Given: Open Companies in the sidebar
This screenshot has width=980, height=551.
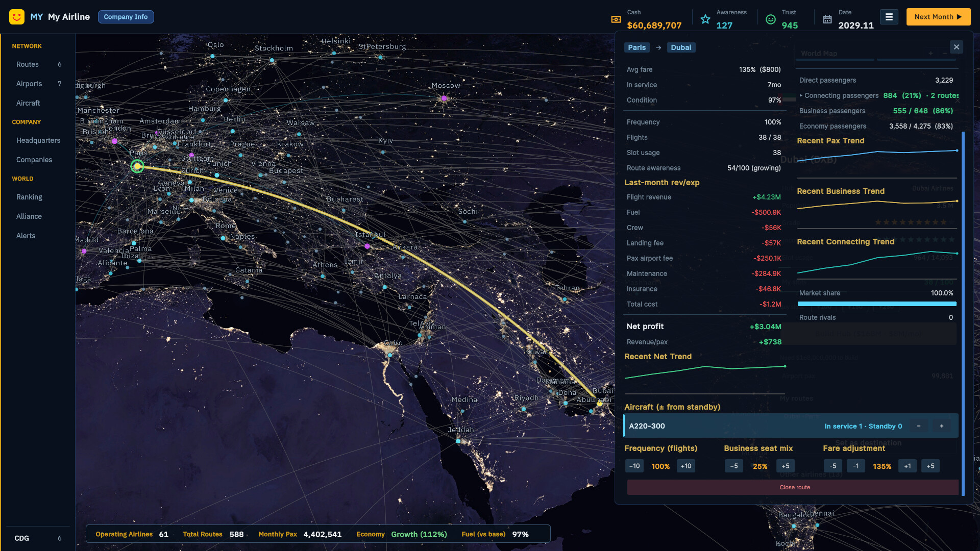Looking at the screenshot, I should point(38,160).
